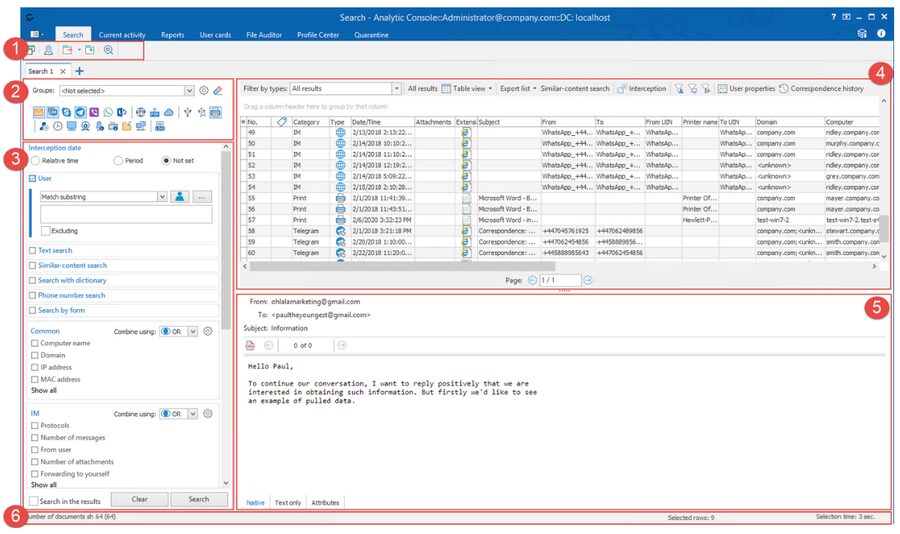Switch to the Reports tab
900x534 pixels.
[x=172, y=35]
